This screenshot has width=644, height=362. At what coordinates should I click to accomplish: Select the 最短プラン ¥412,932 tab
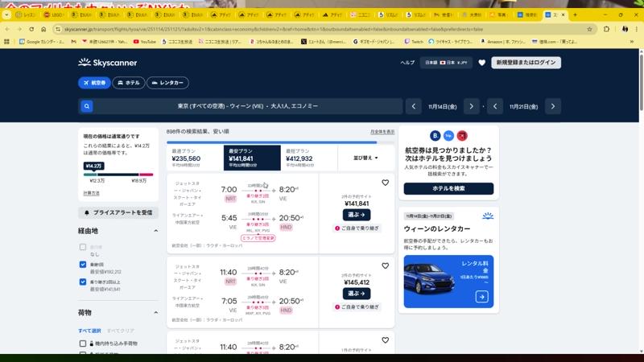pyautogui.click(x=309, y=158)
